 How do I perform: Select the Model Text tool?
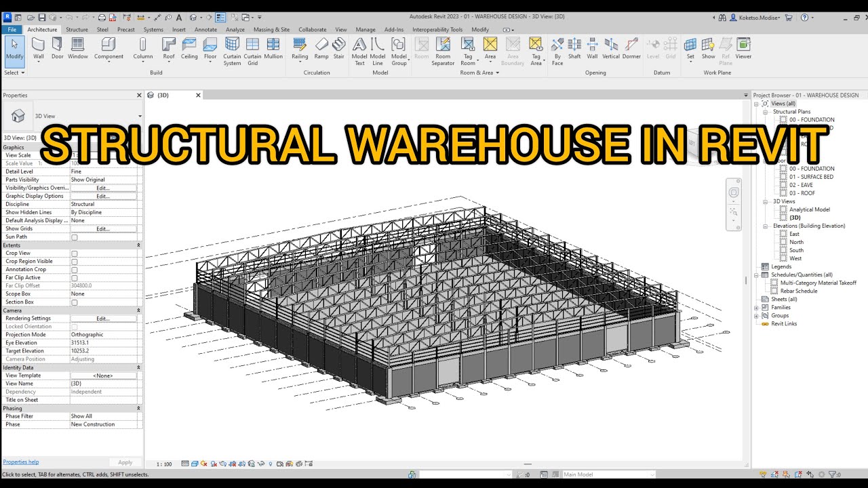[x=359, y=52]
